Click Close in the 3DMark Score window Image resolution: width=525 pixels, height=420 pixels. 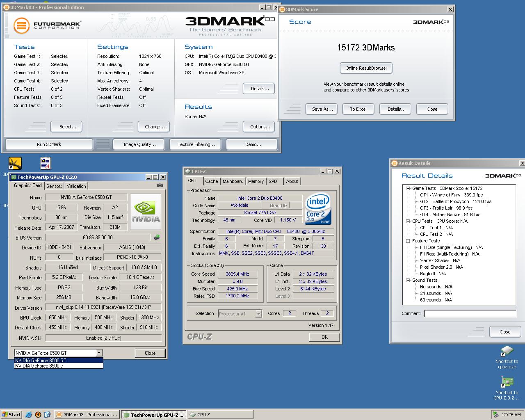coord(432,109)
